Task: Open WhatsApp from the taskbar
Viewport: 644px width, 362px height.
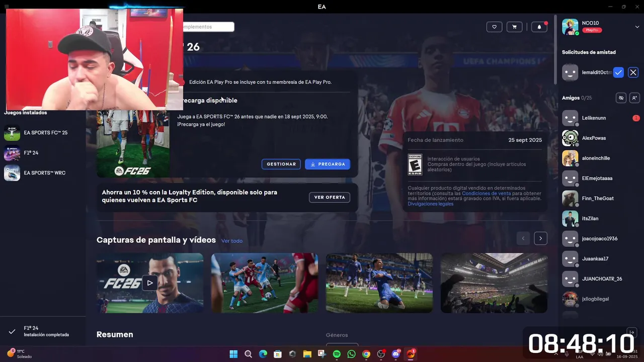Action: (x=351, y=354)
